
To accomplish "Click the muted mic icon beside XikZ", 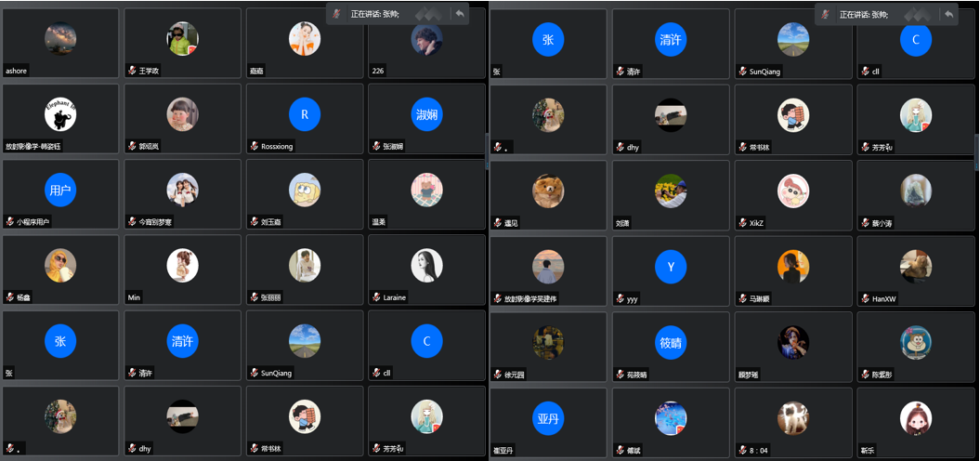I will tap(742, 223).
